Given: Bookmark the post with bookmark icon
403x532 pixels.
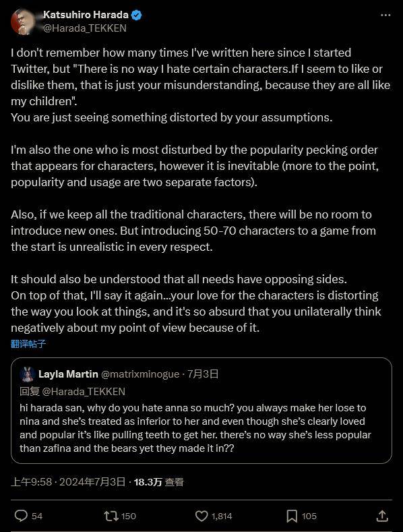Looking at the screenshot, I should [x=292, y=516].
